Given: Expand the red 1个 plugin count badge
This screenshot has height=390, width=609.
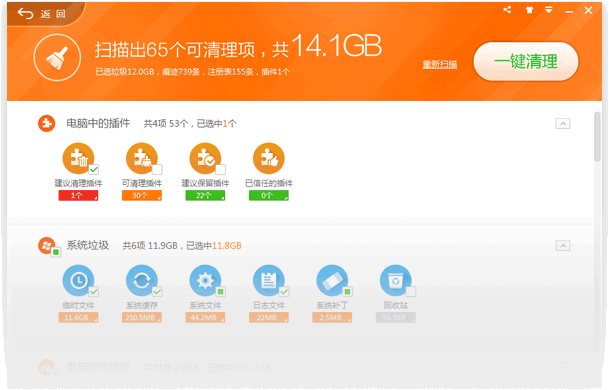Looking at the screenshot, I should pyautogui.click(x=78, y=195).
